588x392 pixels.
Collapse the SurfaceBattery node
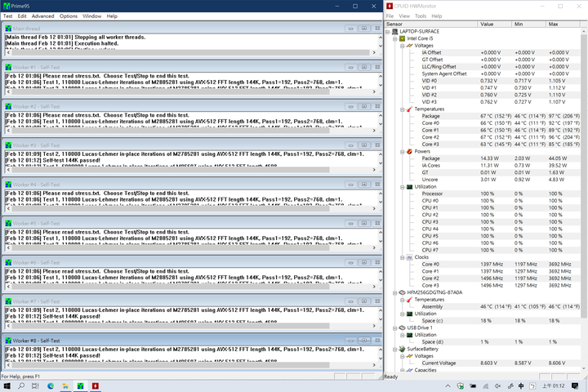point(395,350)
